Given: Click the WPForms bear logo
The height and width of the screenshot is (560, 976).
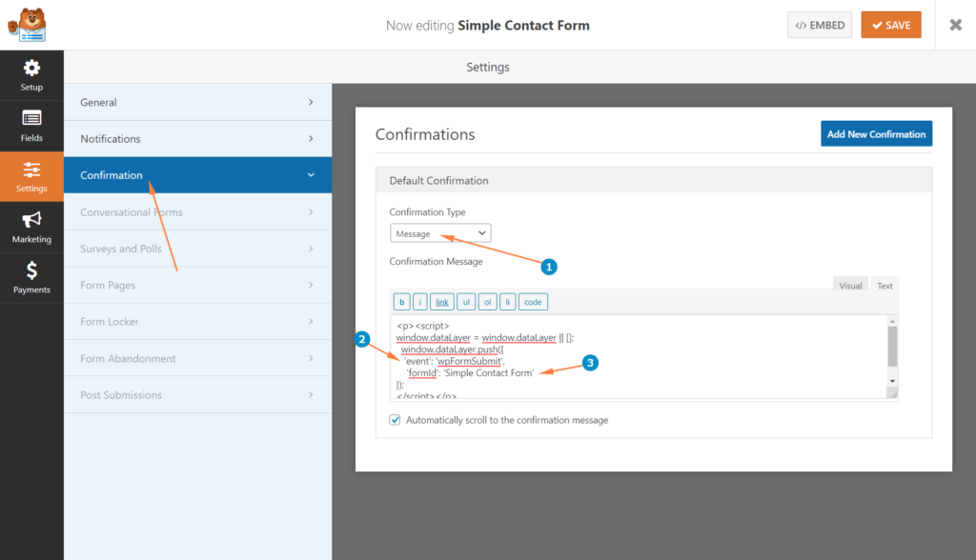Looking at the screenshot, I should coord(28,25).
